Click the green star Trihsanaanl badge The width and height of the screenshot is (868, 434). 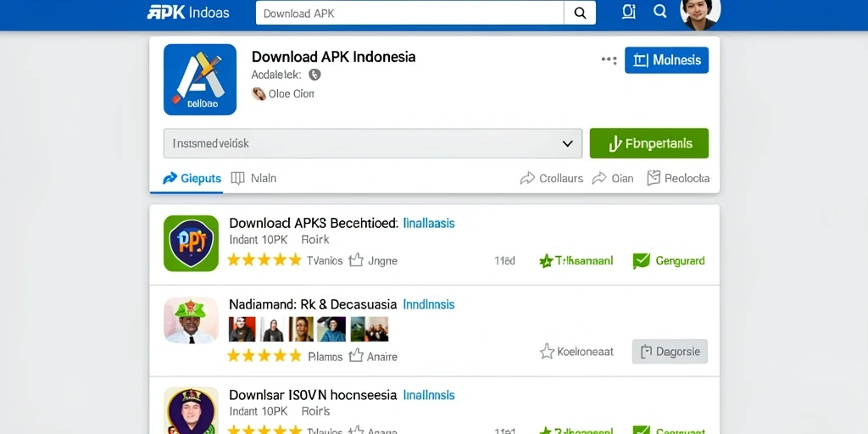[547, 261]
